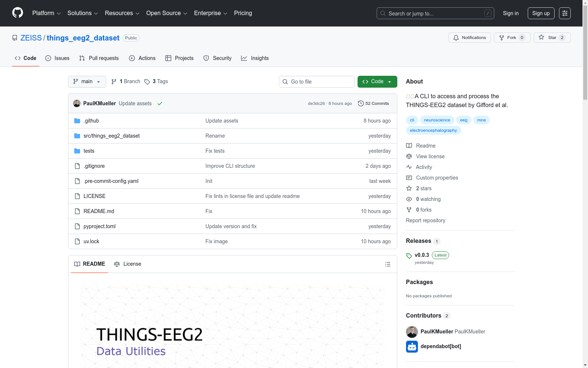Open the 52 Commits link
Screen dimensions: 588x368
click(x=373, y=103)
